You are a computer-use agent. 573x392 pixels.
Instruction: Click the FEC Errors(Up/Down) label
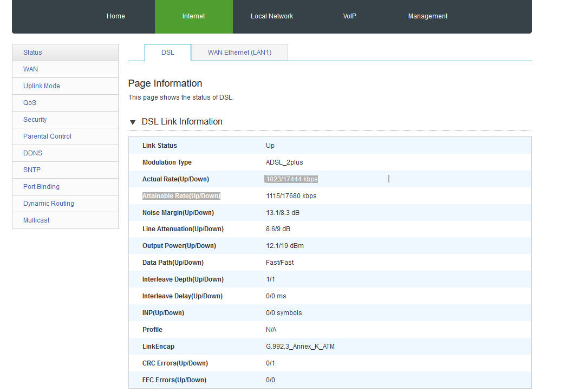pyautogui.click(x=174, y=380)
